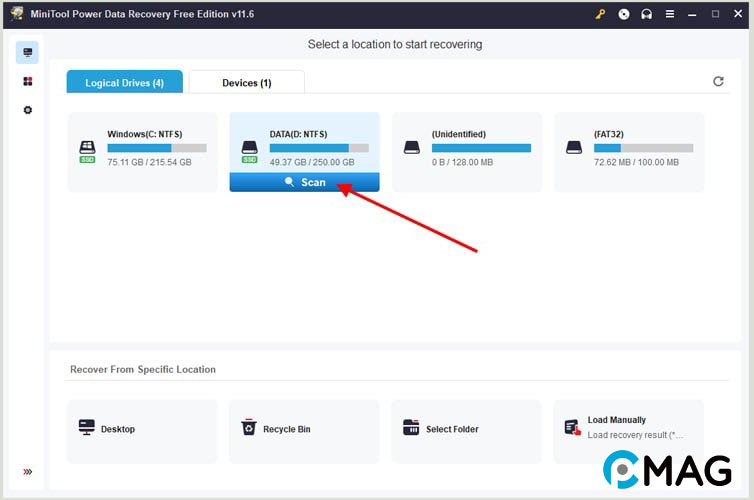Click the bootable media disc icon
Screen dimensions: 754x500
(x=624, y=14)
